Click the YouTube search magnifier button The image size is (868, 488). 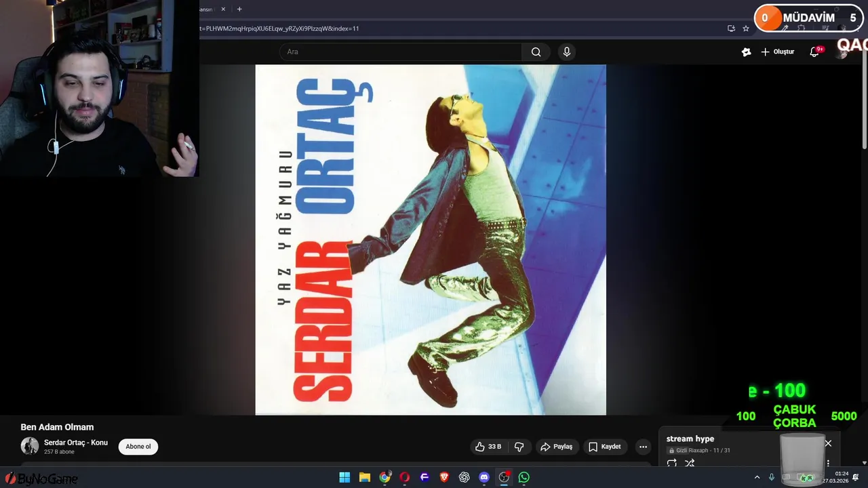536,52
